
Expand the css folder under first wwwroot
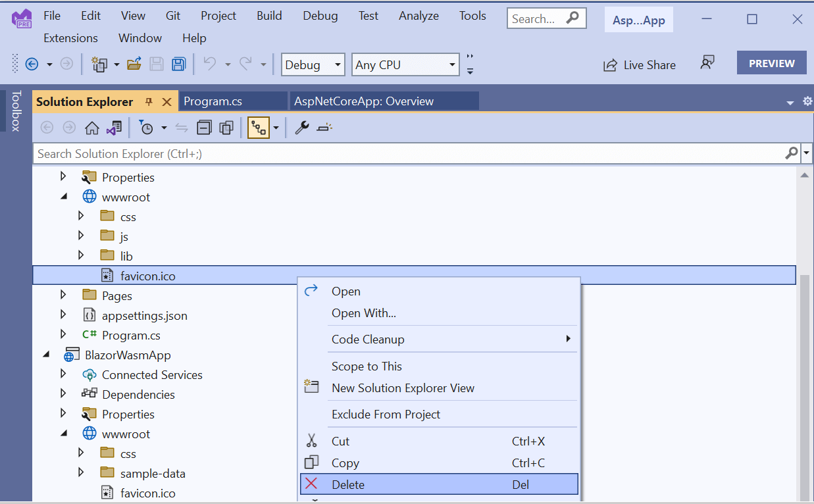(81, 216)
